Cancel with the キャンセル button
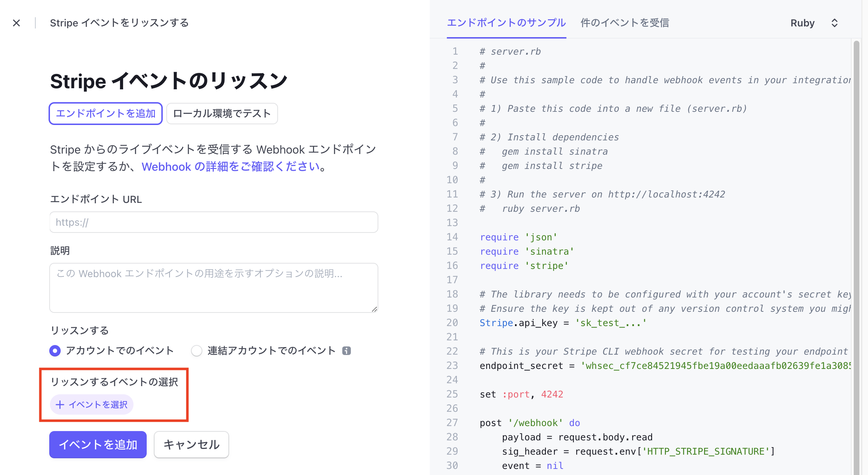The image size is (868, 475). (191, 444)
